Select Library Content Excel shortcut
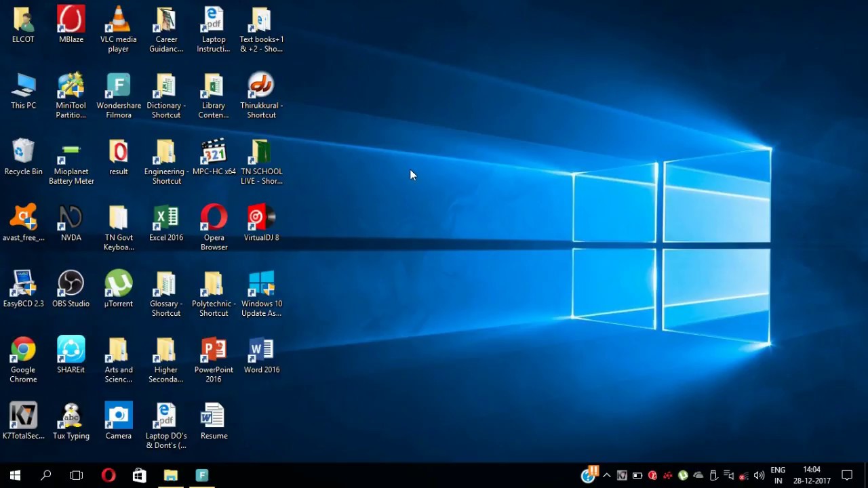Screen dimensions: 868x488 pyautogui.click(x=214, y=96)
